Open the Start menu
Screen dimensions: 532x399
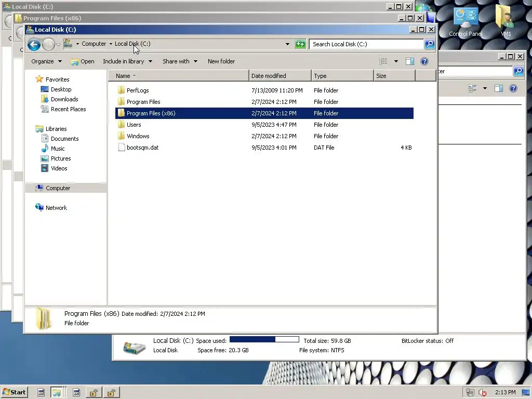(x=15, y=392)
